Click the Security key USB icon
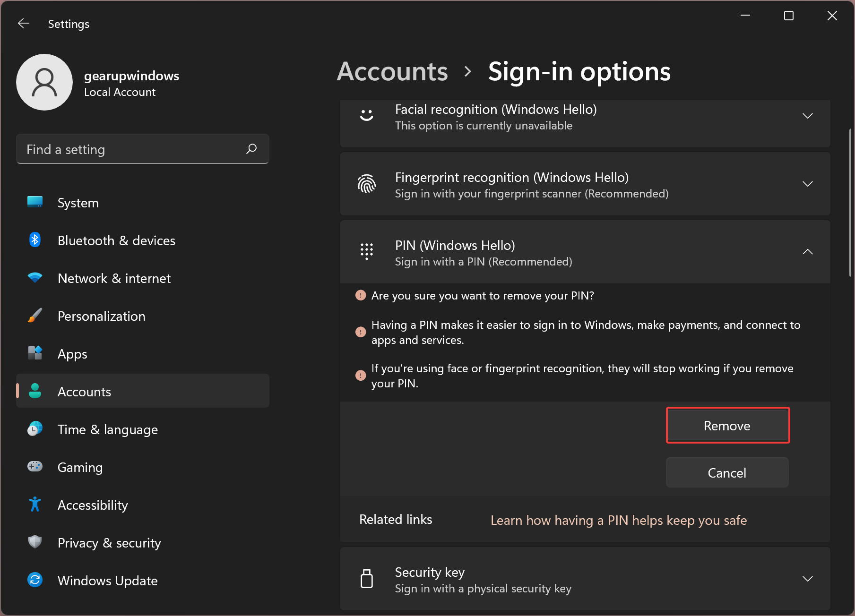 [x=367, y=579]
